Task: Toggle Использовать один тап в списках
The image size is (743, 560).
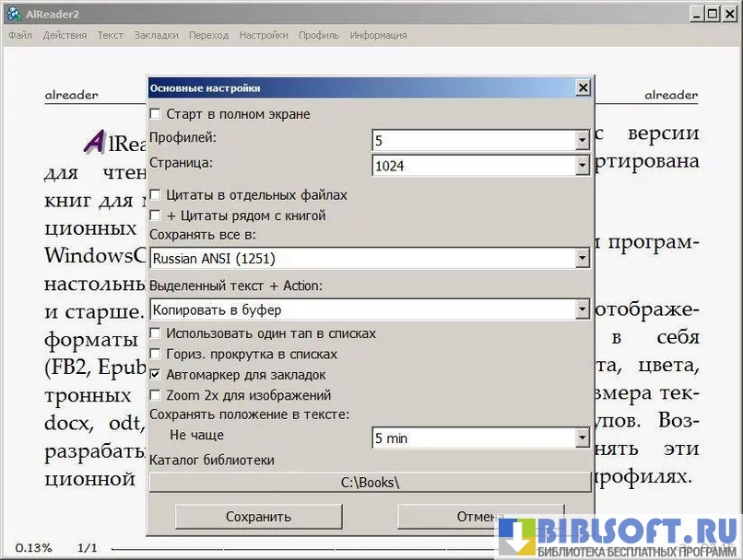Action: coord(156,333)
